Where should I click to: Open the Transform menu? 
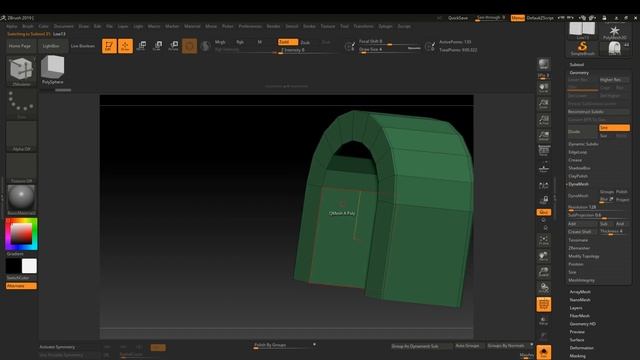coord(363,26)
